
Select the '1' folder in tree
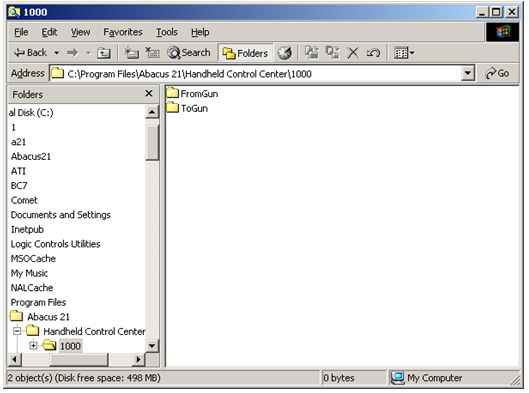pos(13,127)
